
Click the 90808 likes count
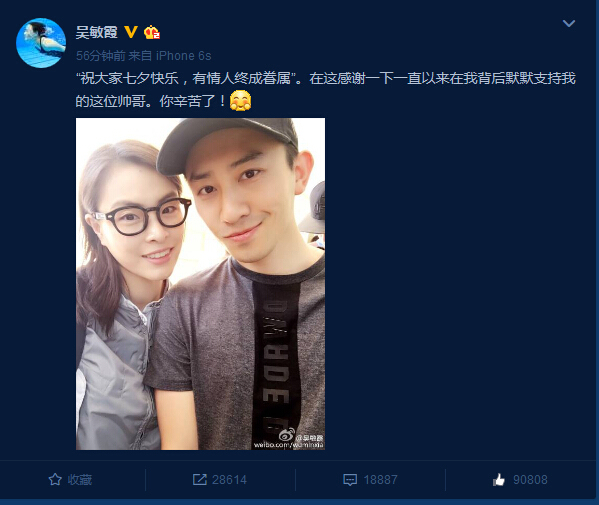point(530,480)
